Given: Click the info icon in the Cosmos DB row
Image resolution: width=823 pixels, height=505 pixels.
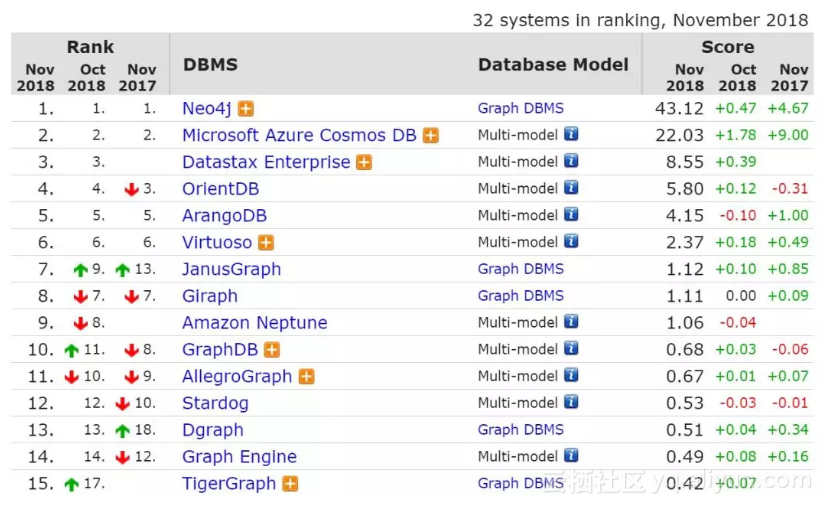Looking at the screenshot, I should (x=571, y=134).
